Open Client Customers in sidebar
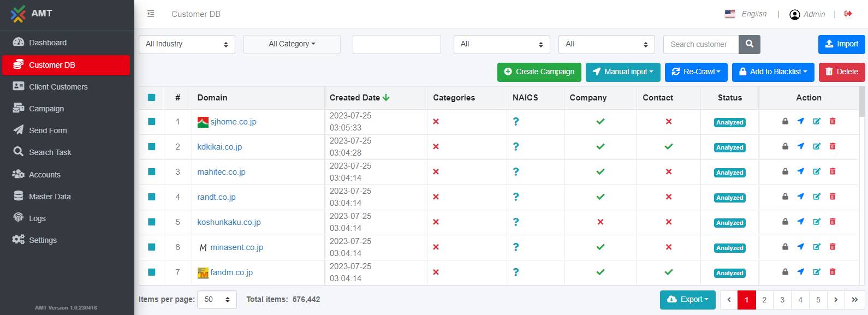Screen dimensions: 868x315 (66, 87)
